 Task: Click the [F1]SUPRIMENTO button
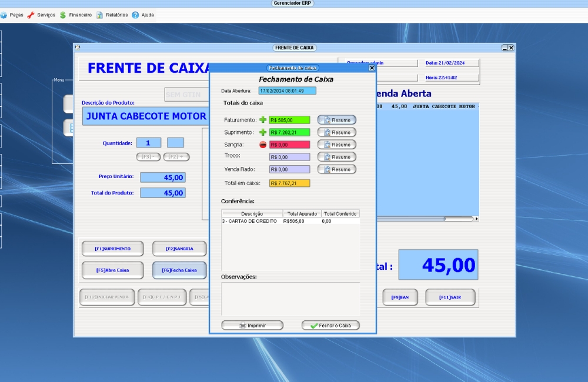(x=112, y=249)
